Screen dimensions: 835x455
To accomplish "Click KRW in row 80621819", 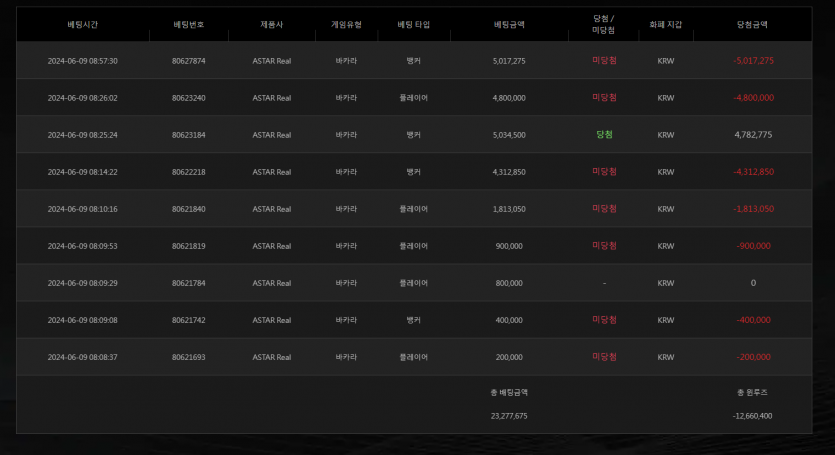I will click(x=666, y=246).
